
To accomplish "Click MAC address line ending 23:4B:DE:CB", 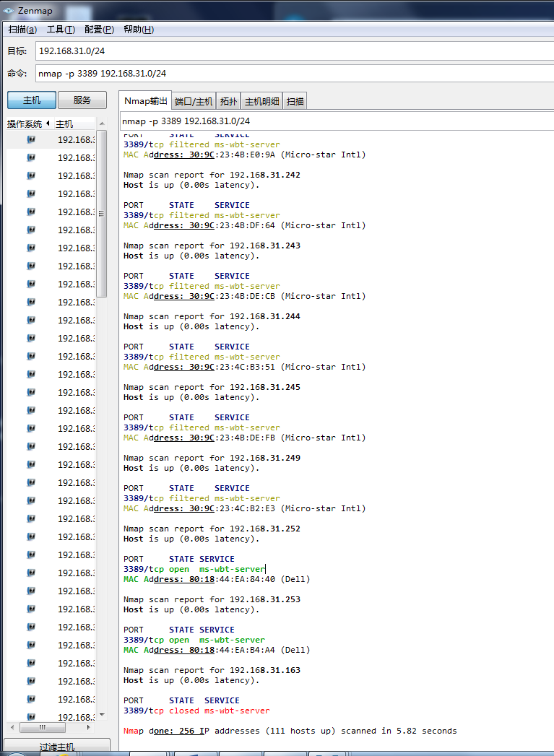I will tap(244, 297).
